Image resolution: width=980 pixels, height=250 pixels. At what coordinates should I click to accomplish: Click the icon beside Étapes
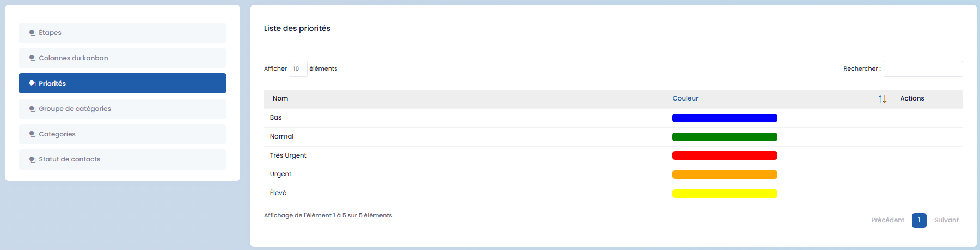[x=32, y=33]
